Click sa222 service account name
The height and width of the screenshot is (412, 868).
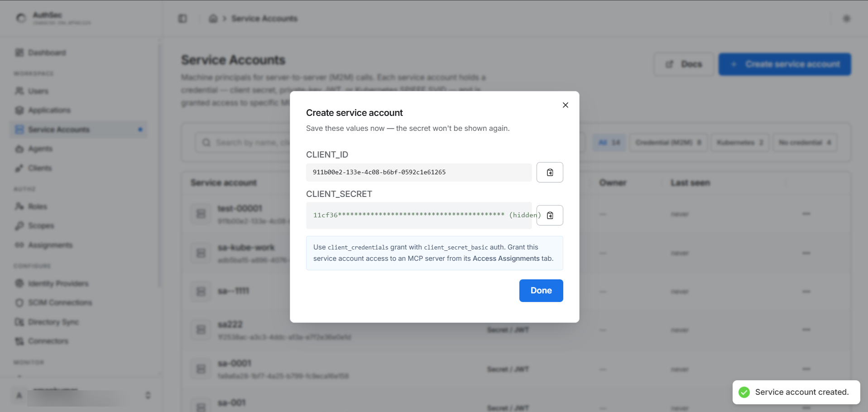click(230, 324)
